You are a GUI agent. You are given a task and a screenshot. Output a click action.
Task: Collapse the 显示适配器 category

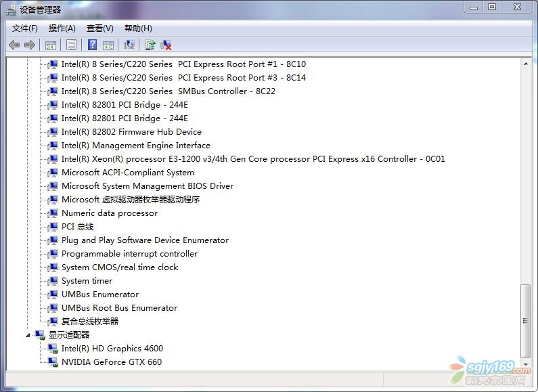28,335
